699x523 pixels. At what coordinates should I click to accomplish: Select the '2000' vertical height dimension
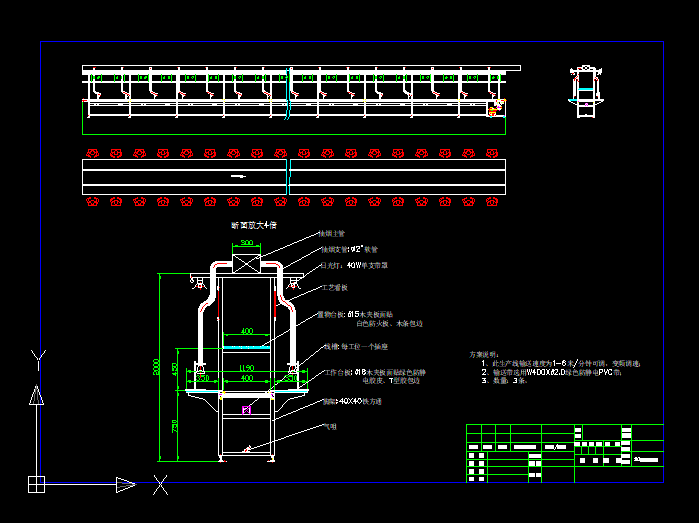pyautogui.click(x=156, y=367)
